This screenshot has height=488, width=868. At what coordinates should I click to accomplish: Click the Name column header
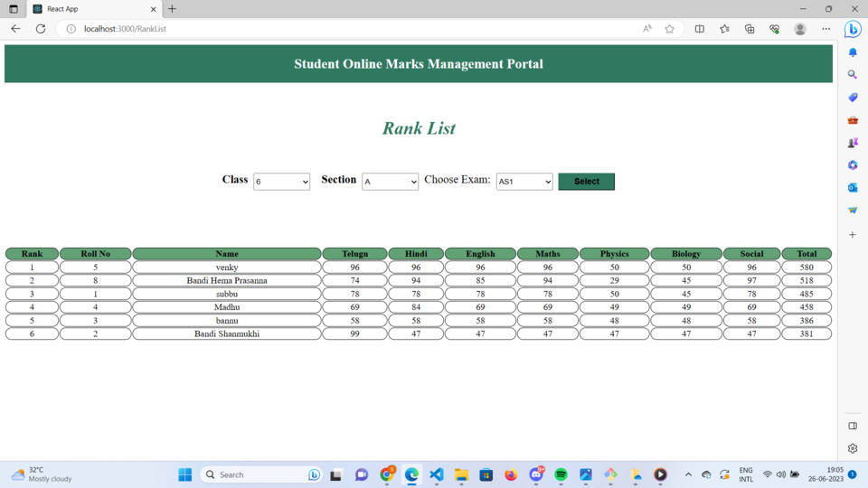[x=227, y=254]
